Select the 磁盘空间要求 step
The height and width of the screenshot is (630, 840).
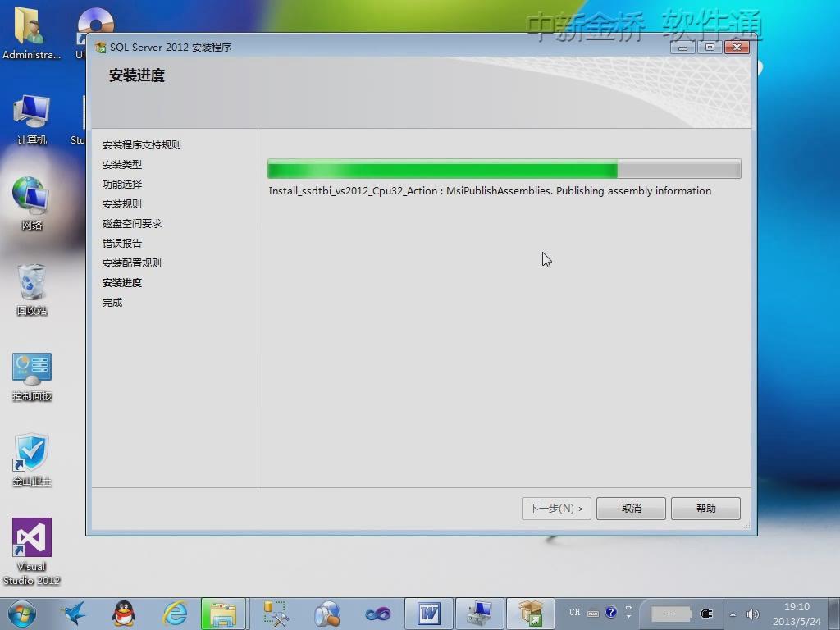132,223
